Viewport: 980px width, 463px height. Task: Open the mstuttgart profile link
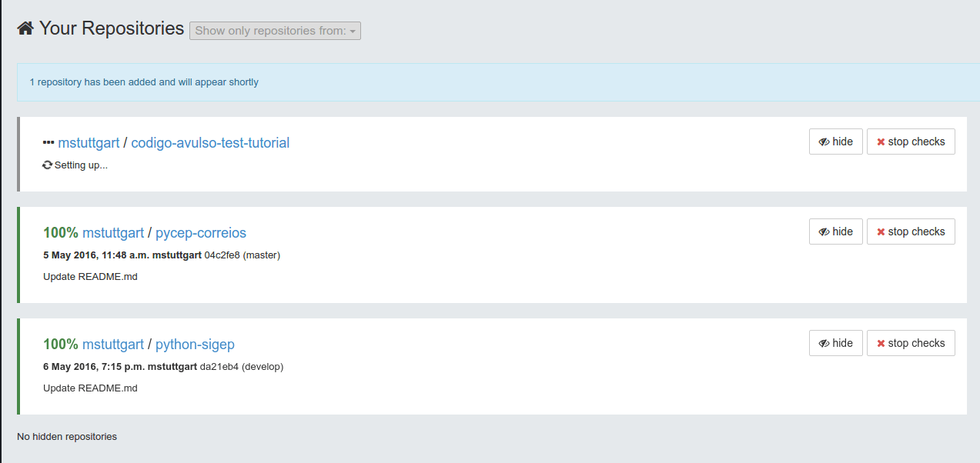pos(89,142)
